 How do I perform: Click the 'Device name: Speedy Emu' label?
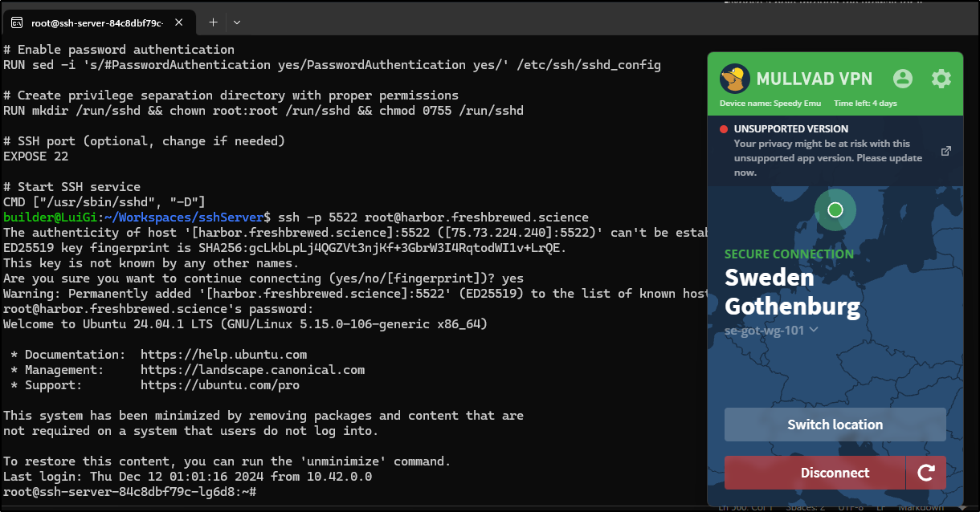tap(769, 104)
